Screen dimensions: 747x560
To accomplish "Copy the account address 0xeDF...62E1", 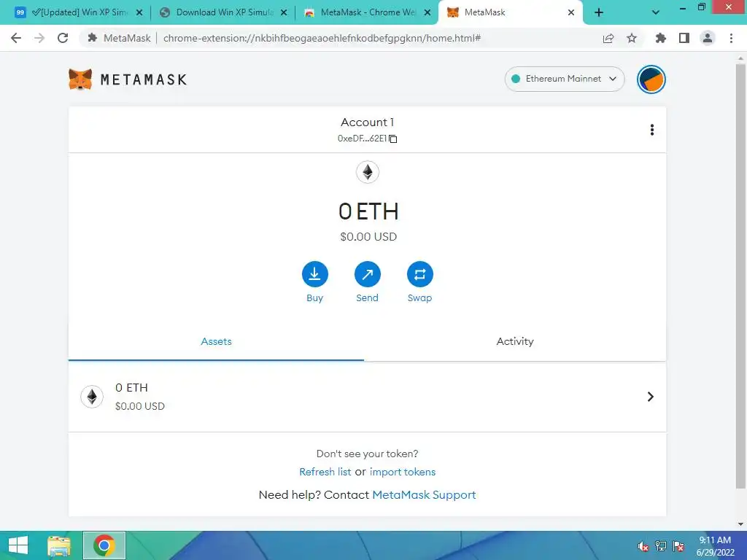I will point(393,139).
